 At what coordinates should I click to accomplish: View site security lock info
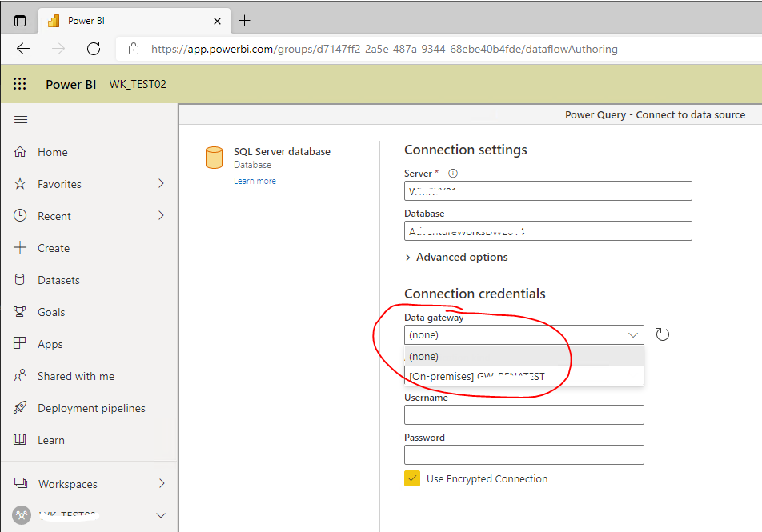click(x=134, y=49)
